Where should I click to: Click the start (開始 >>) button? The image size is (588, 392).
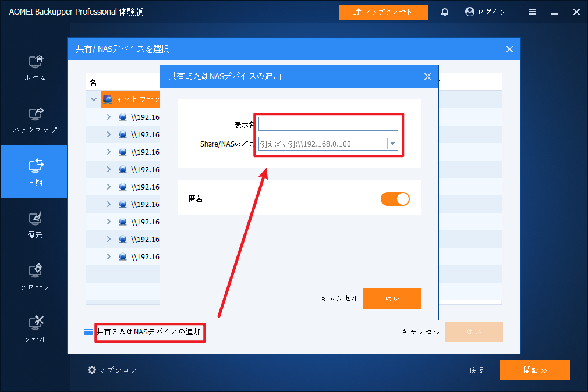pos(535,370)
